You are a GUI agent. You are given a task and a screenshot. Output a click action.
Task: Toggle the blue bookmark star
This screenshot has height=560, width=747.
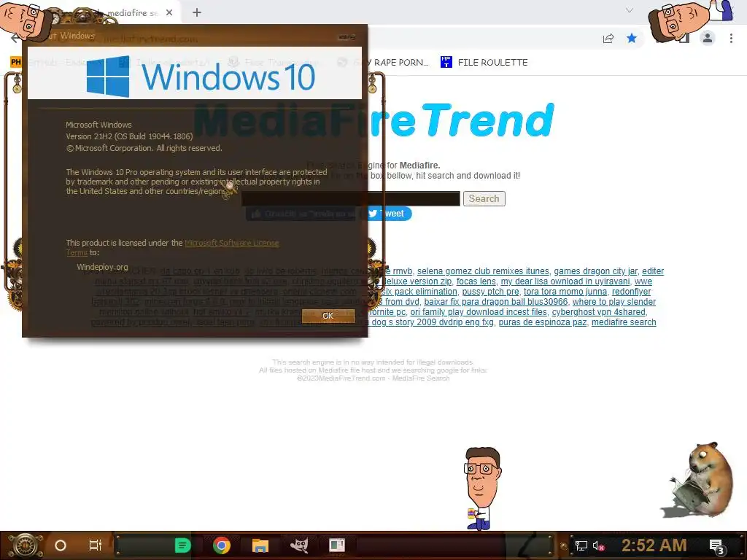[x=632, y=38]
